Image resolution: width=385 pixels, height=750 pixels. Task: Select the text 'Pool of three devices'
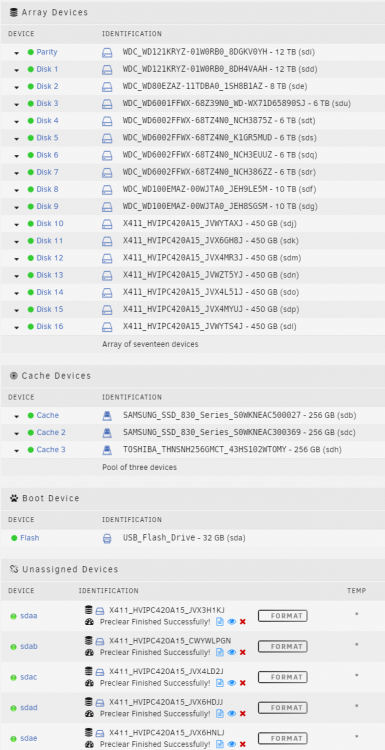[x=140, y=467]
